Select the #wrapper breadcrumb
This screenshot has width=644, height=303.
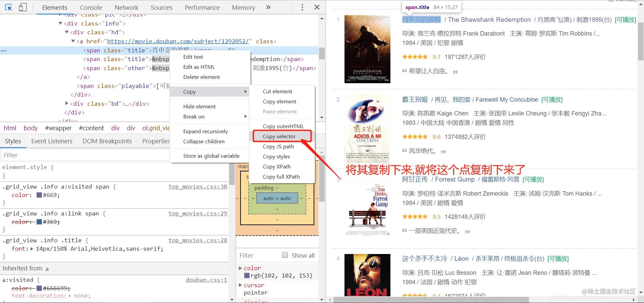(x=58, y=128)
